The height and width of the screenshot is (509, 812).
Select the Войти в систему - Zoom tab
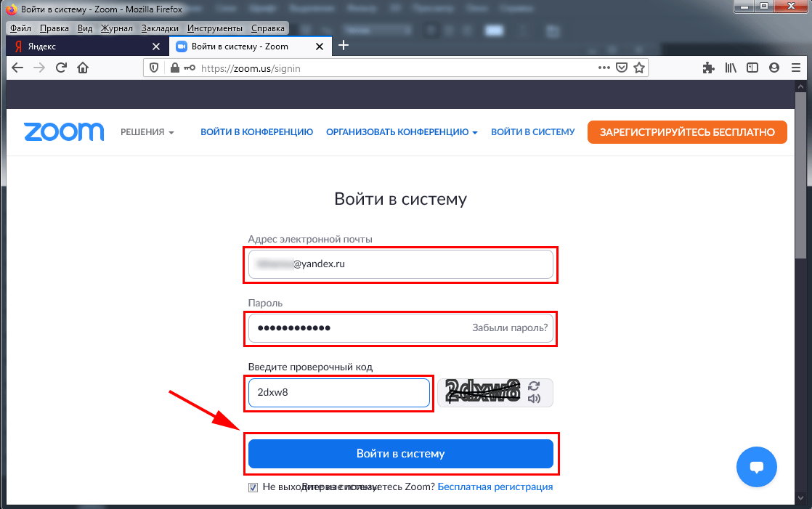coord(251,46)
